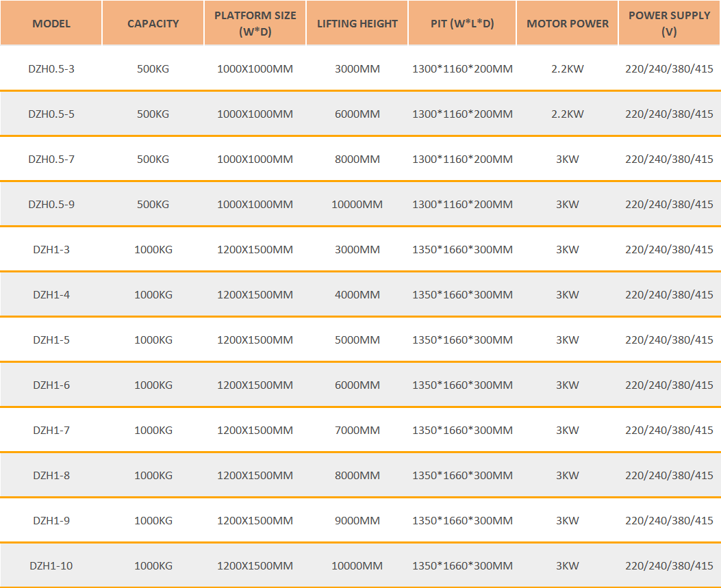721x588 pixels.
Task: Click the DZH0.5-3 model cell
Action: click(51, 68)
